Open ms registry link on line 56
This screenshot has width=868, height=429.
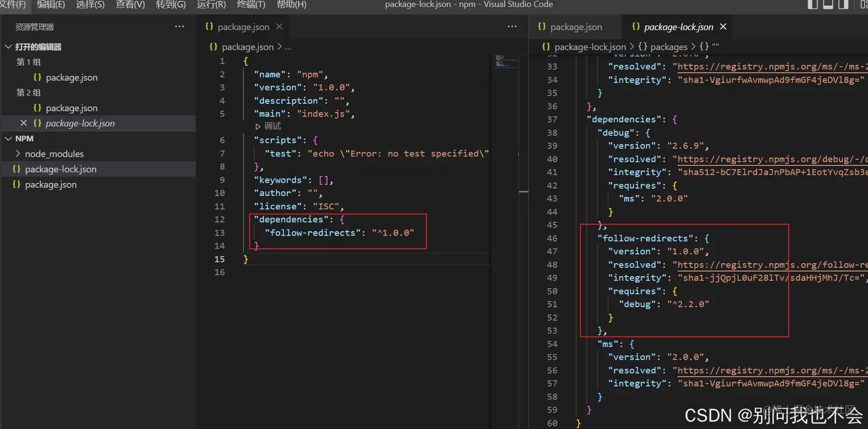click(x=772, y=370)
